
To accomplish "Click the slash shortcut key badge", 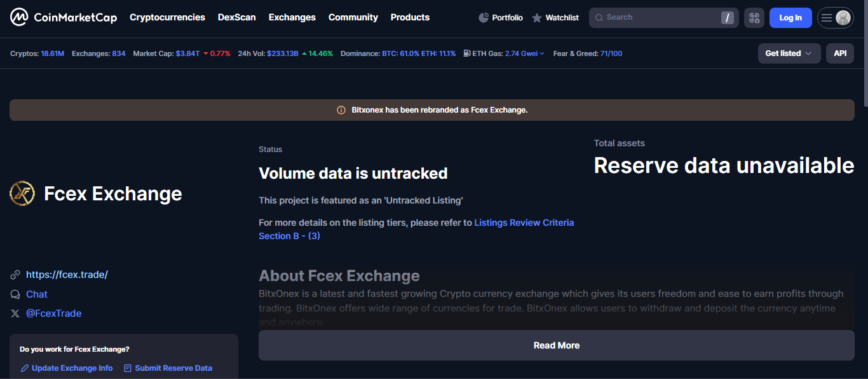I will click(x=728, y=18).
